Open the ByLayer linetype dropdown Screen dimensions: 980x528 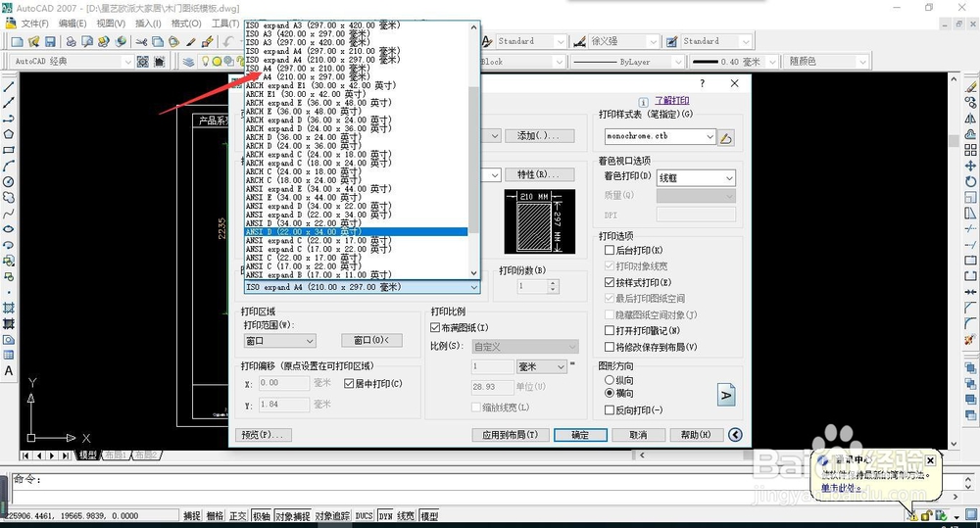tap(627, 62)
